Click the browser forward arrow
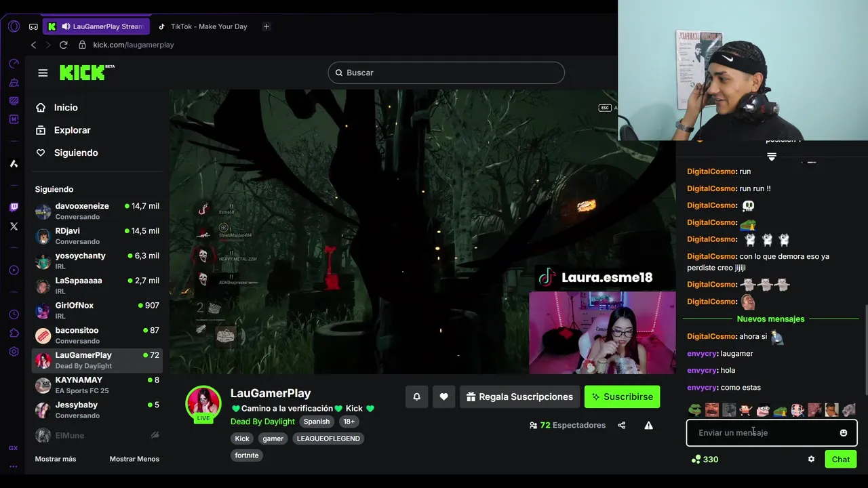This screenshot has width=868, height=488. pyautogui.click(x=48, y=45)
